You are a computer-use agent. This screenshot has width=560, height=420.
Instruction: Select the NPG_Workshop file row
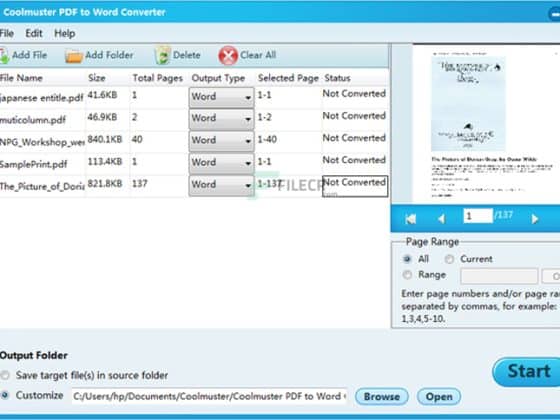(x=194, y=141)
